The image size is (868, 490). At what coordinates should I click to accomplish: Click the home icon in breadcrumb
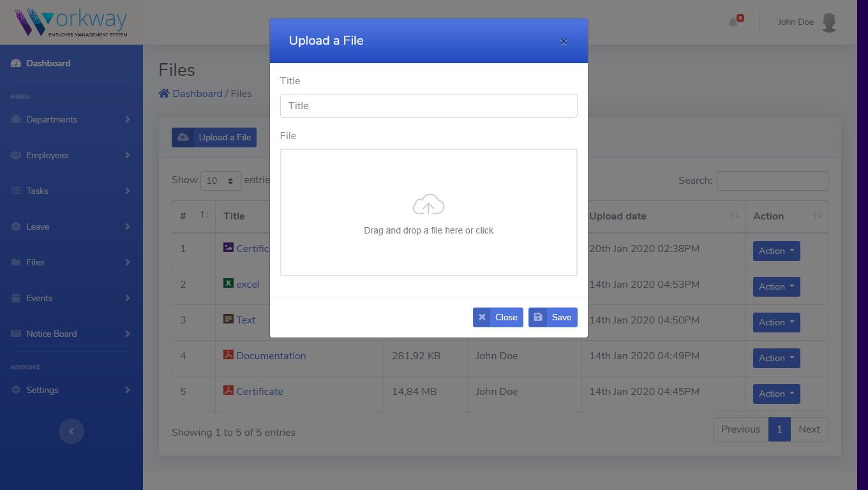coord(164,94)
